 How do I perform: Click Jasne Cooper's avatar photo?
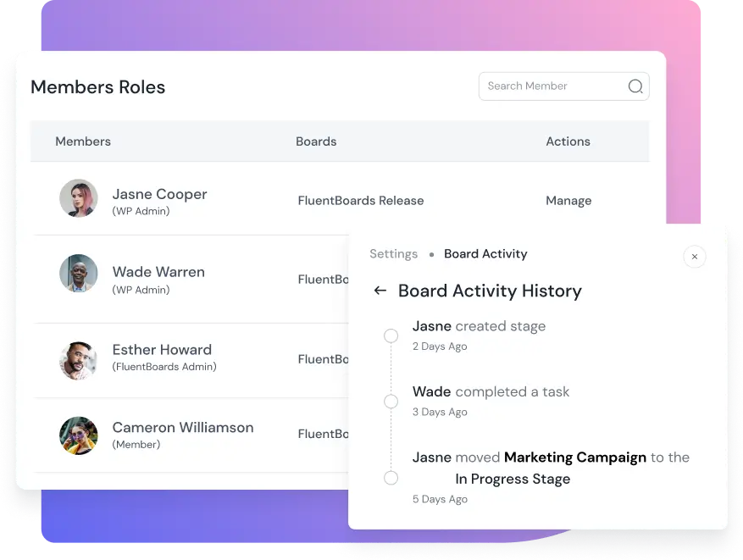79,198
